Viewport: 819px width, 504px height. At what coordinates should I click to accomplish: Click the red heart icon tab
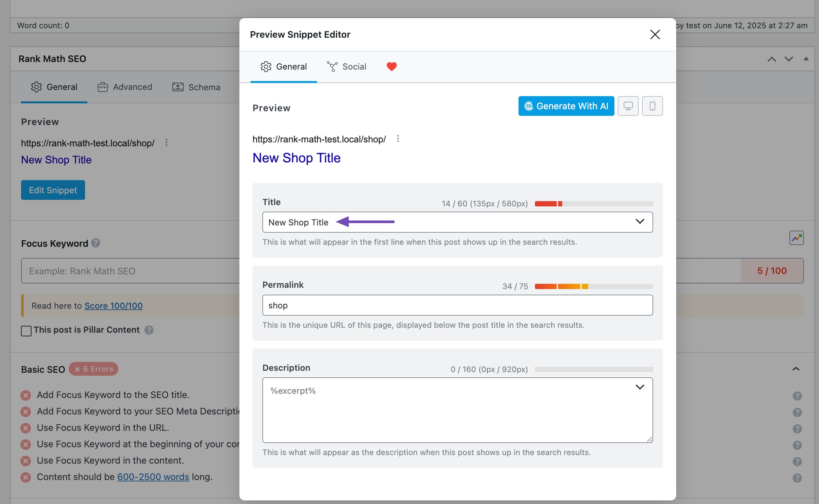(391, 67)
